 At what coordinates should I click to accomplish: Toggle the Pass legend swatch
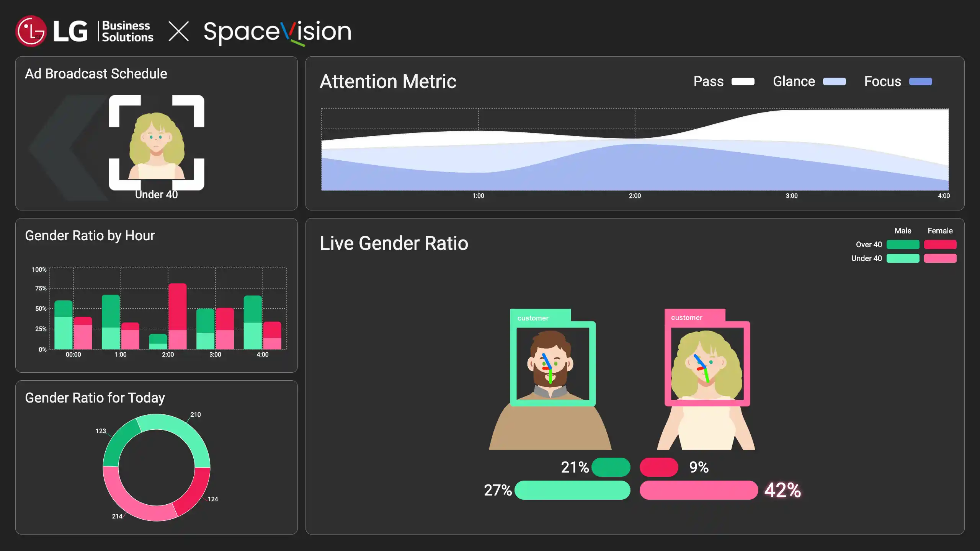tap(743, 82)
